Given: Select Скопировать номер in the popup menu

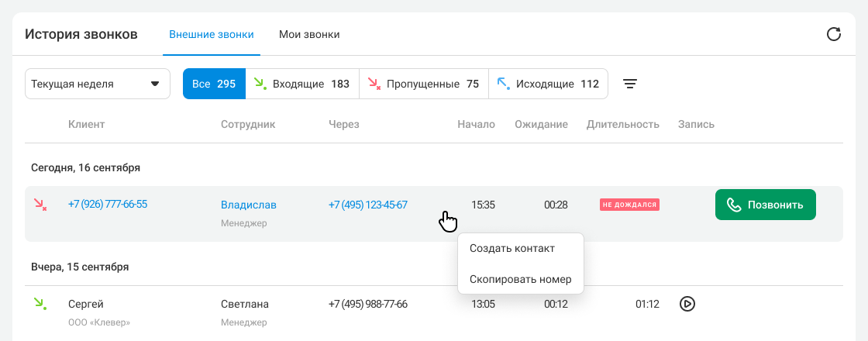Looking at the screenshot, I should pos(520,279).
